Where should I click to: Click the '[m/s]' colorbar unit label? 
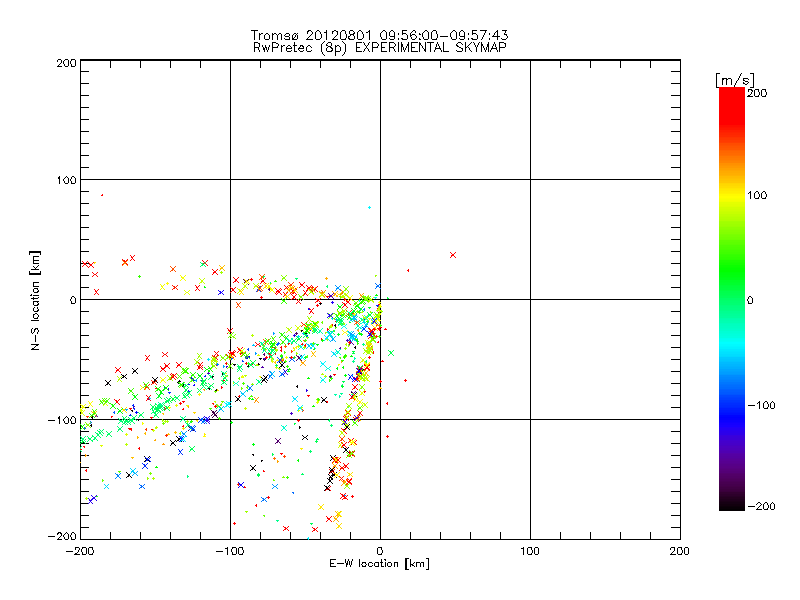(x=735, y=80)
